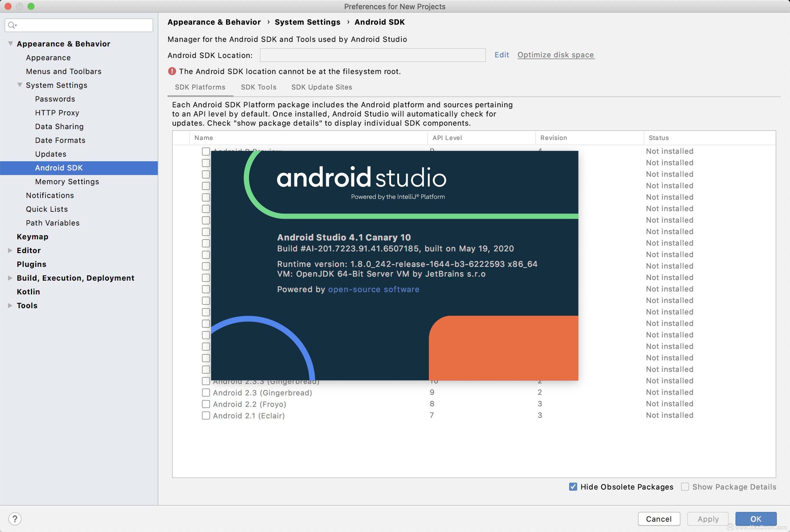Click "Not installed" status of Android 2.1 (Eclair)
Screen dimensions: 790x532
(x=670, y=415)
